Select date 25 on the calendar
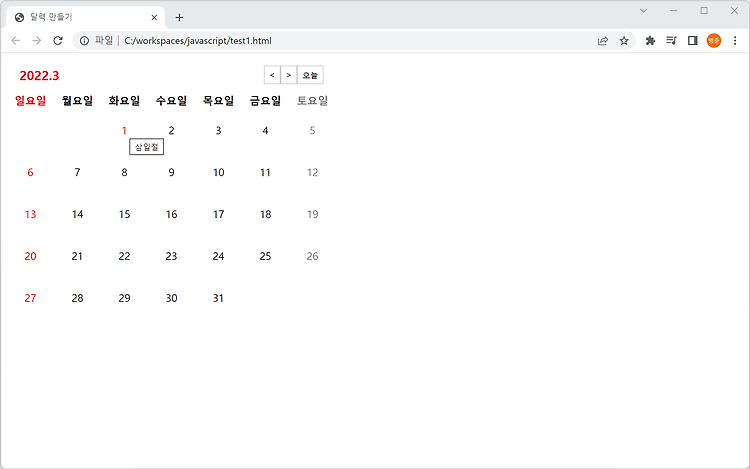 pyautogui.click(x=265, y=256)
